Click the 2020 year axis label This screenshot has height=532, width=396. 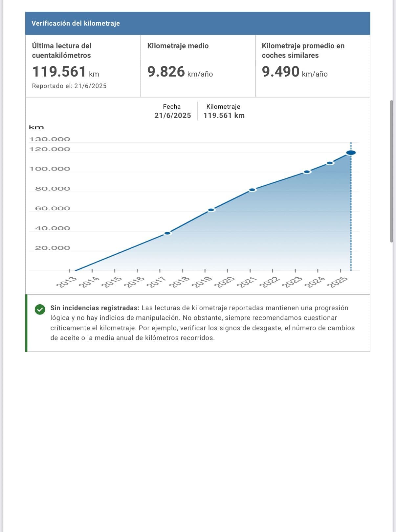coord(225,282)
